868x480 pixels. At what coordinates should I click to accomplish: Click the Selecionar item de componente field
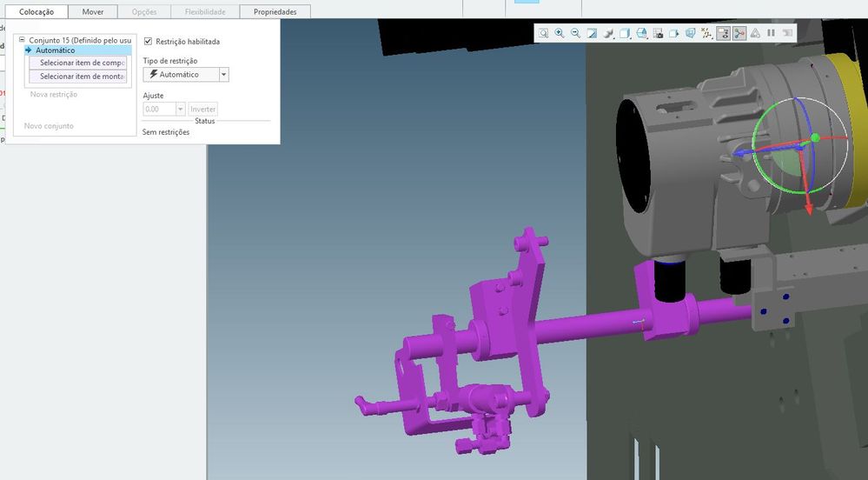tap(79, 63)
